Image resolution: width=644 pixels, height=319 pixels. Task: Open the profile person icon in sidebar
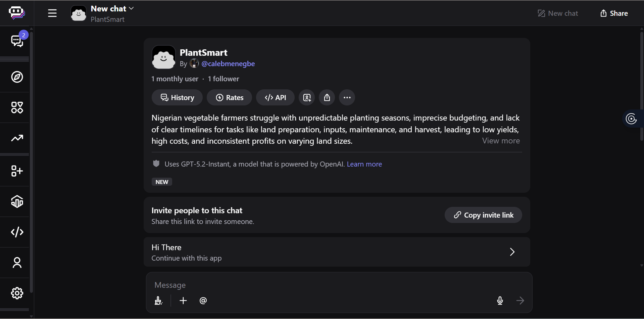click(x=17, y=263)
